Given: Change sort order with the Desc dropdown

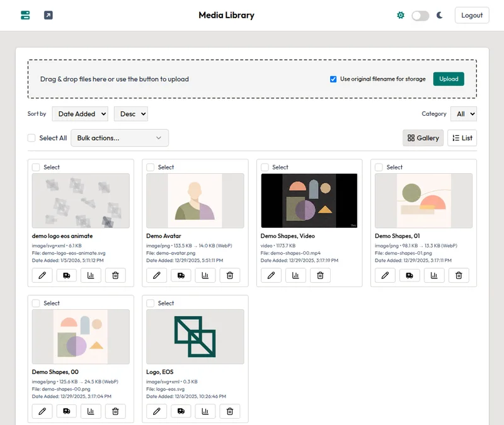Looking at the screenshot, I should point(132,114).
